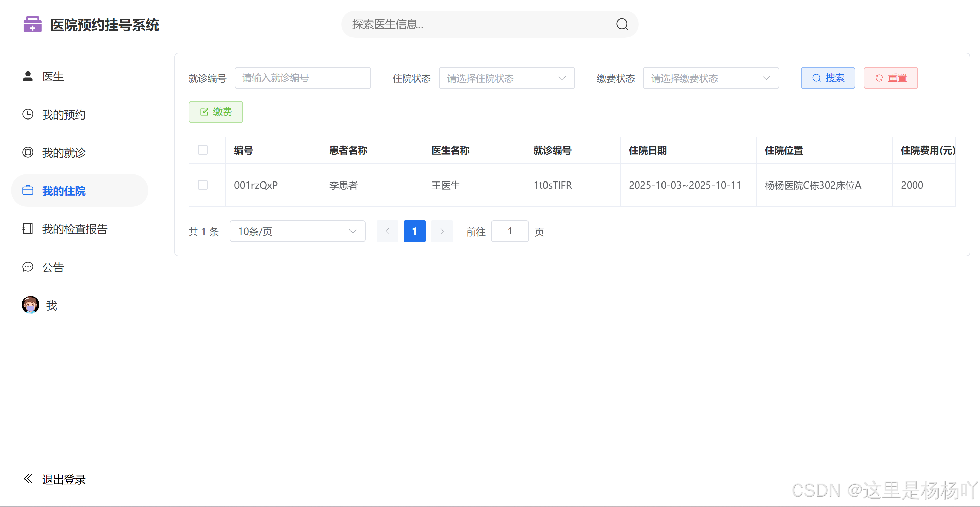Click the magnifier icon in the doctor search bar
Viewport: 980px width, 507px height.
point(622,25)
